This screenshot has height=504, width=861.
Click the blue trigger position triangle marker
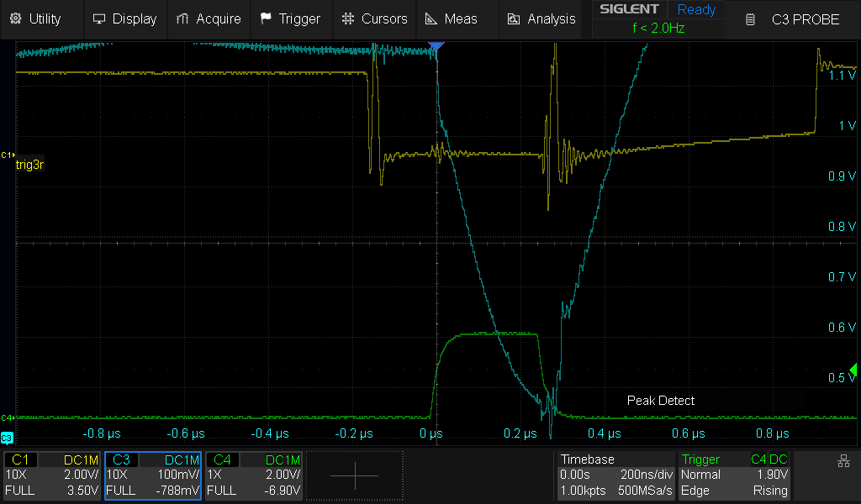(x=435, y=45)
